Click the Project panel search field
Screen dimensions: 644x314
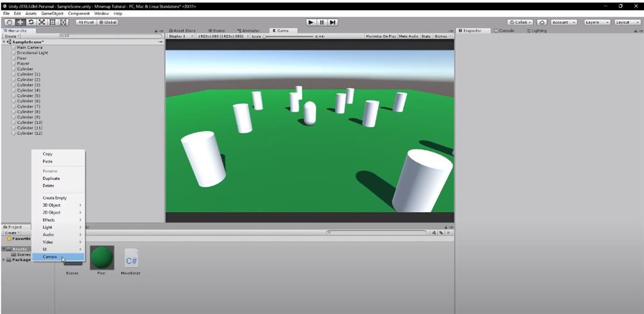coord(376,233)
